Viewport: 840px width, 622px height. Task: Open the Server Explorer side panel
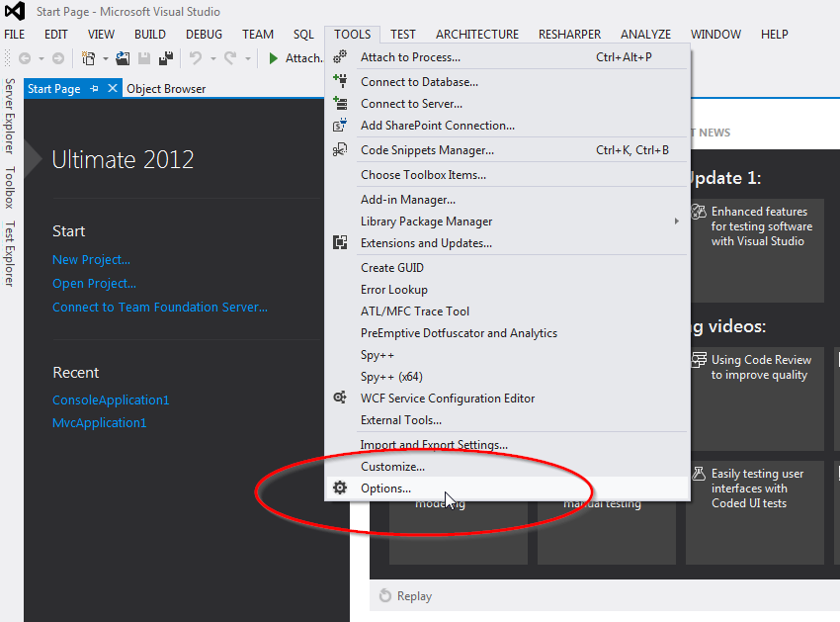[10, 116]
